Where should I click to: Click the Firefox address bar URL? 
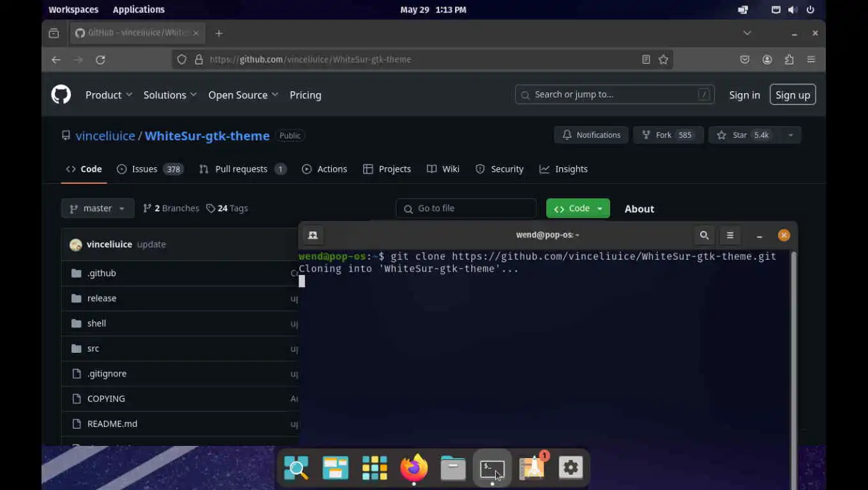(x=310, y=59)
